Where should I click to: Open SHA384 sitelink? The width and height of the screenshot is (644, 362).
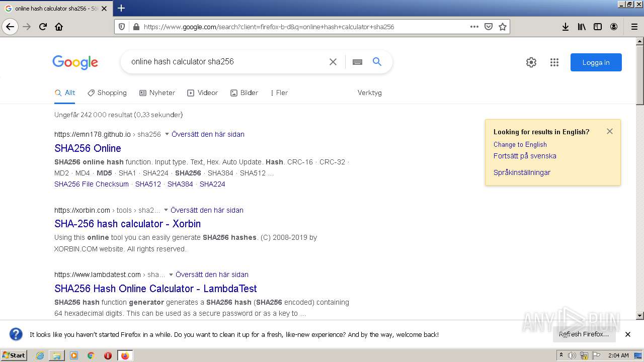pos(180,184)
